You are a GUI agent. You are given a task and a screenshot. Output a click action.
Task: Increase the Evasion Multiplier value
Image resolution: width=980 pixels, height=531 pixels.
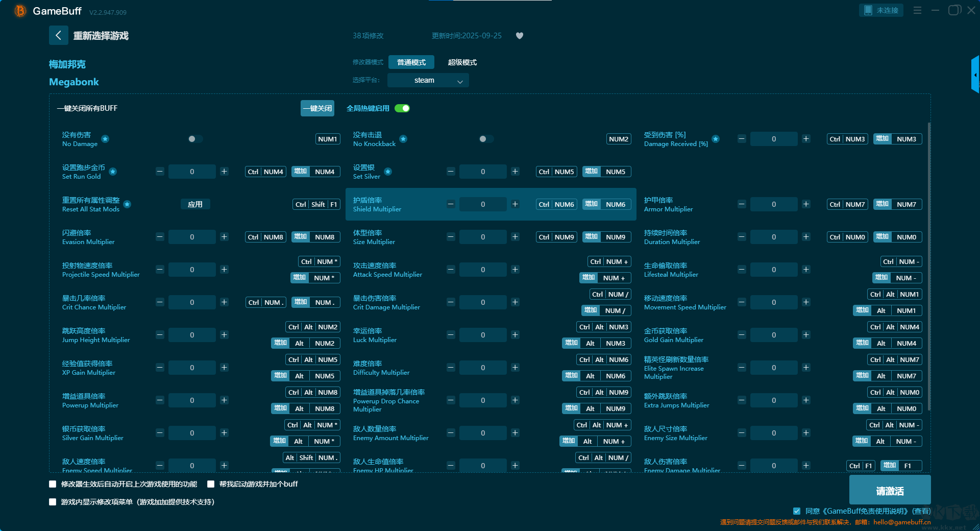point(224,237)
